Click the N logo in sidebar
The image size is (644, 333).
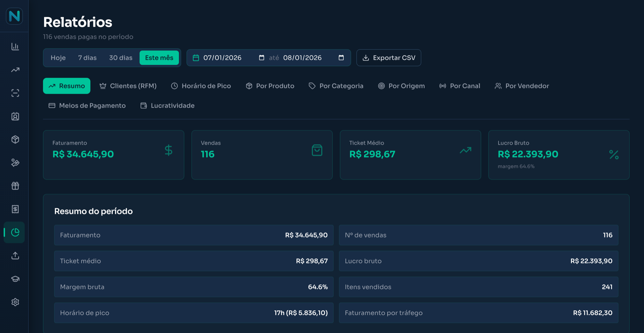tap(14, 16)
